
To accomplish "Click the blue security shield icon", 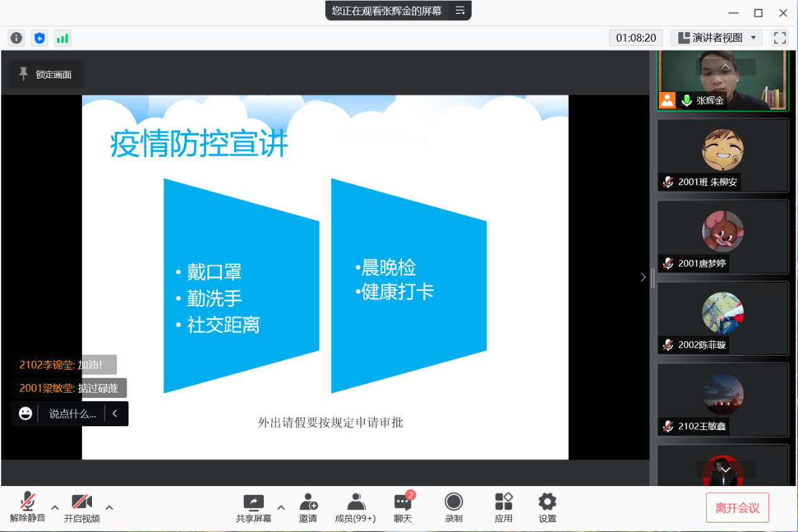I will [x=40, y=38].
